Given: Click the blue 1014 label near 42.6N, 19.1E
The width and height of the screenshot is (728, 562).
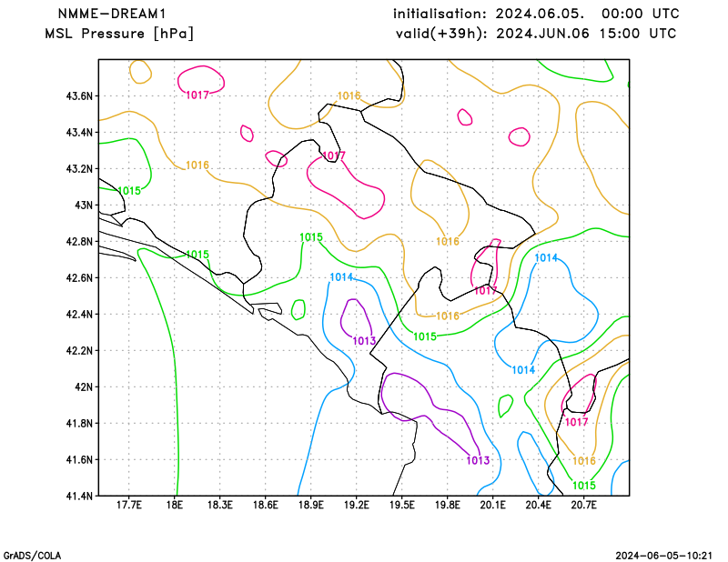Looking at the screenshot, I should point(341,277).
